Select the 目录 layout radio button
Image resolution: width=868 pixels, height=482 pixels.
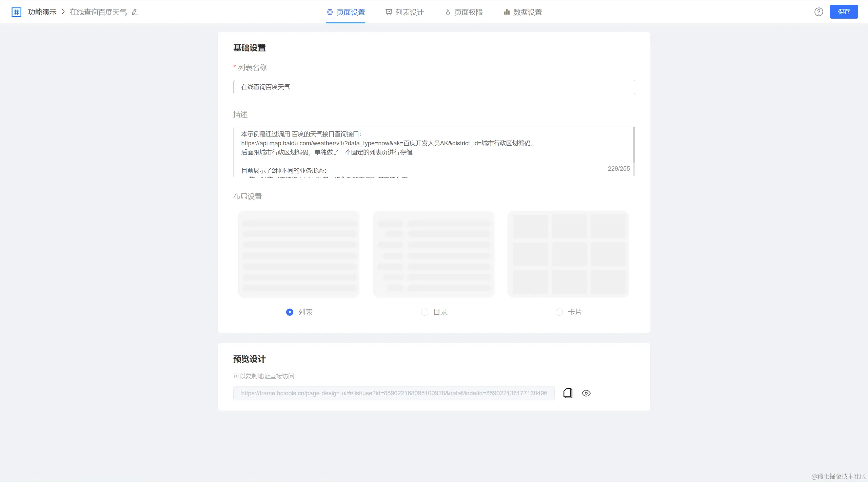(425, 312)
